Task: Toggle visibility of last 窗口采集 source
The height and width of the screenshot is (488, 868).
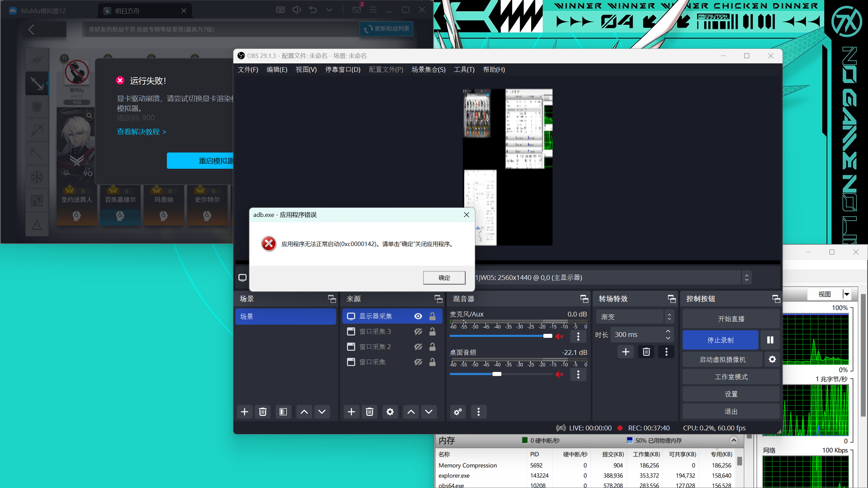Action: (418, 362)
